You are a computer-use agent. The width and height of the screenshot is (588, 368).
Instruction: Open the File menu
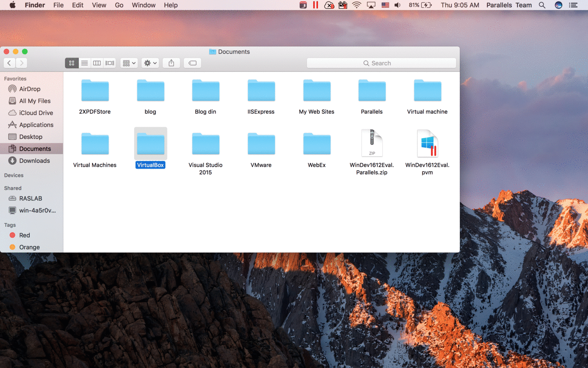point(58,5)
